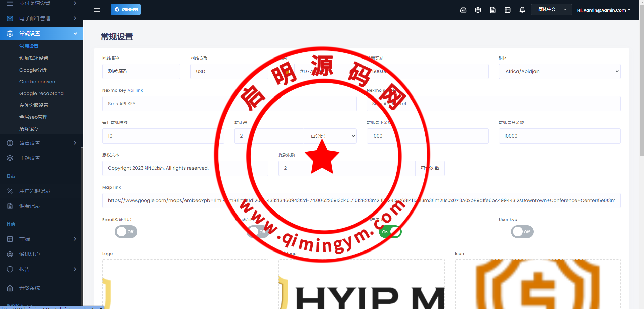Screen dimensions: 644x309
Task: Click the 访问网站 button
Action: pyautogui.click(x=126, y=9)
